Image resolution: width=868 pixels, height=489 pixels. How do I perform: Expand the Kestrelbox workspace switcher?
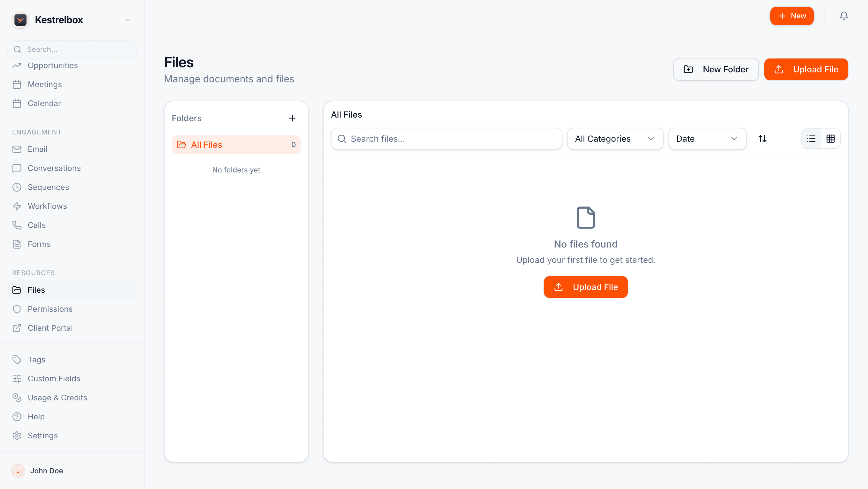(127, 20)
